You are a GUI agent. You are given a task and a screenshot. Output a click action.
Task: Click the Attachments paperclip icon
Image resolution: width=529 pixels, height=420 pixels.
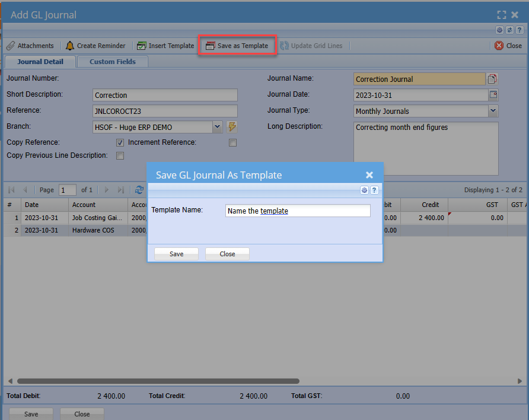coord(11,46)
